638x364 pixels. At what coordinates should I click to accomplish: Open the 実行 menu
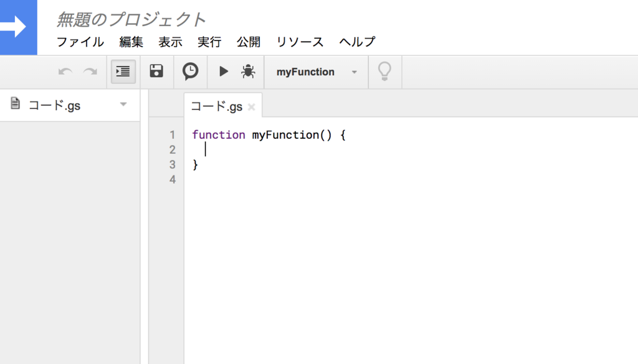pos(209,42)
